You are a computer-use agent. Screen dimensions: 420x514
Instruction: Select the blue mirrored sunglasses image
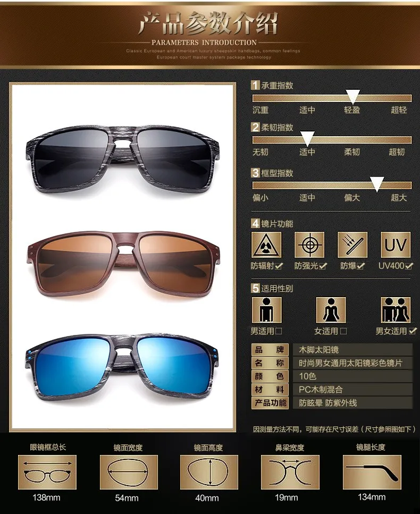coord(122,366)
